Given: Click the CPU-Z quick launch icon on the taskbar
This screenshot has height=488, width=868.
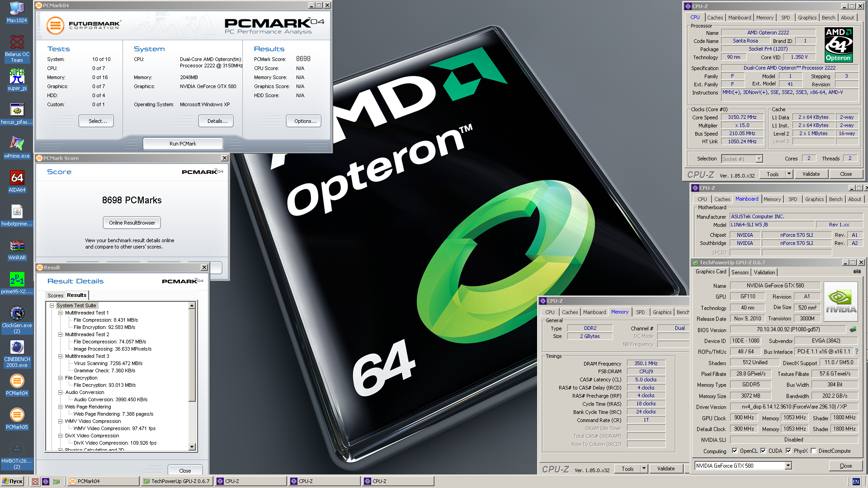Looking at the screenshot, I should [x=46, y=481].
